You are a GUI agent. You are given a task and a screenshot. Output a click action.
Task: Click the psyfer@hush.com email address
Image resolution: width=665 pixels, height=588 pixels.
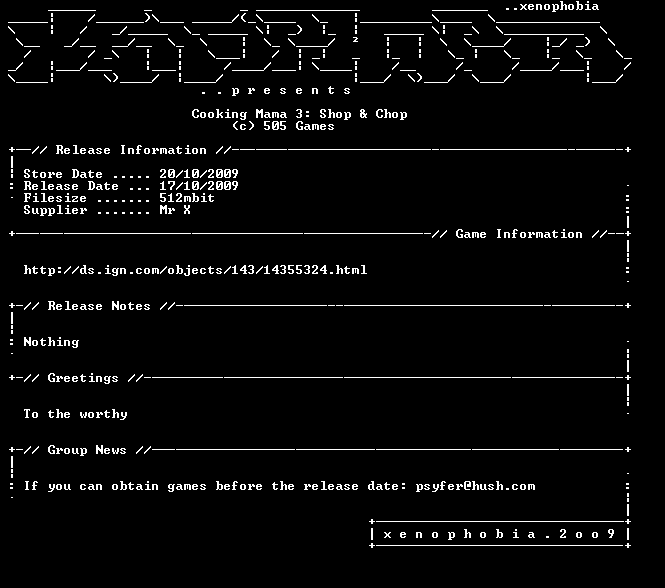(x=475, y=486)
